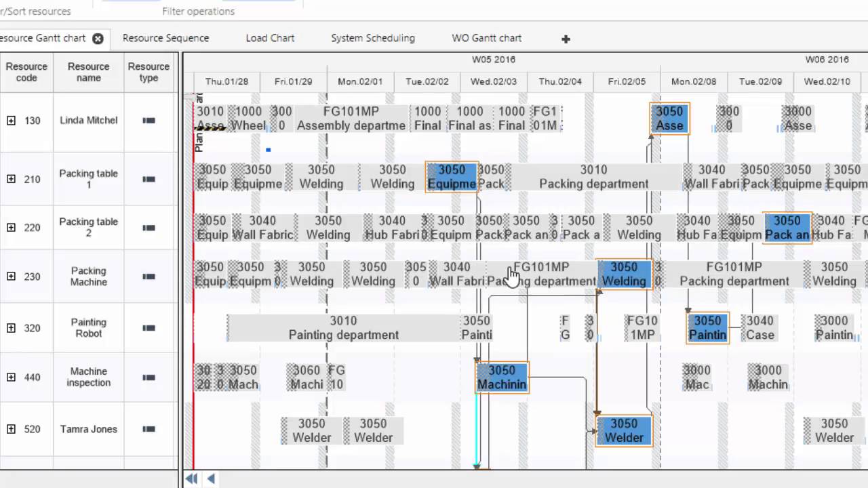Click the Thu.01/28 date header
This screenshot has height=488, width=868.
point(226,81)
